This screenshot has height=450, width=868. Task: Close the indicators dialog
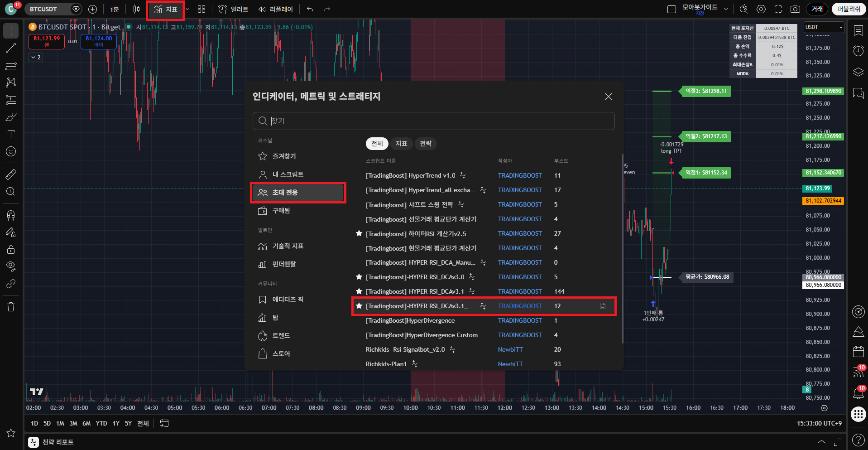click(x=608, y=97)
